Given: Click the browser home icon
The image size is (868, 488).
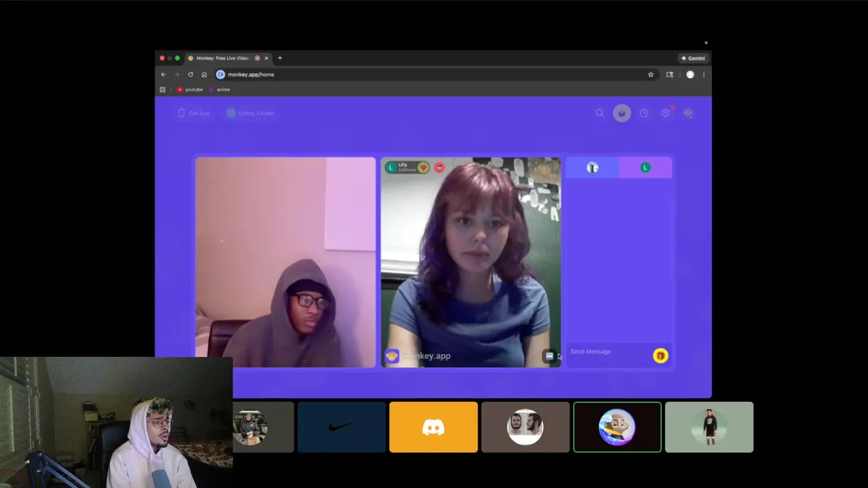Looking at the screenshot, I should click(204, 75).
